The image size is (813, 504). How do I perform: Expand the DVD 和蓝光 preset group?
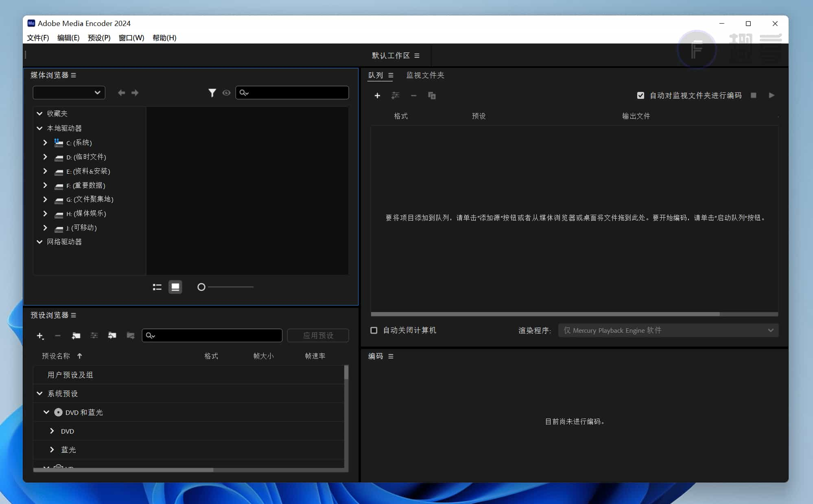click(46, 412)
